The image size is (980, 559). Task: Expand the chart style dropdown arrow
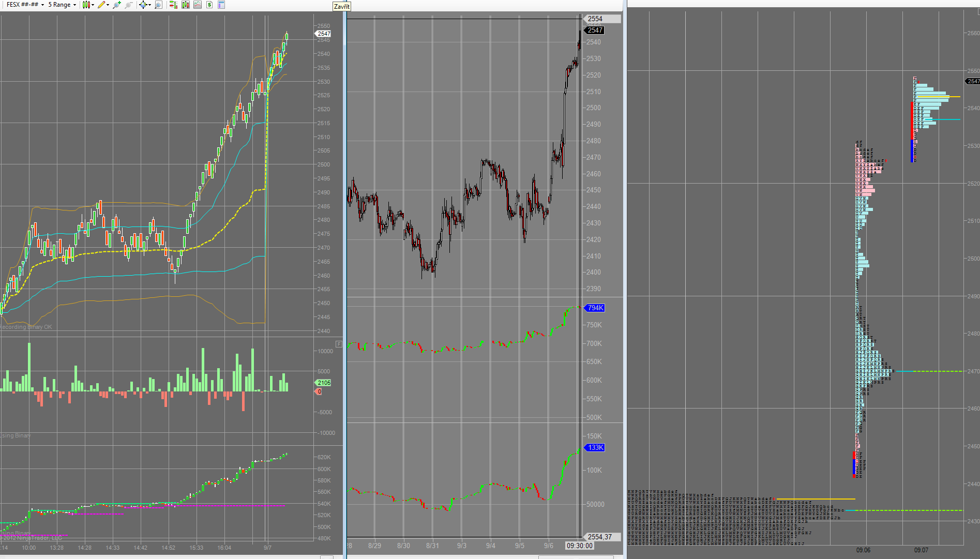pyautogui.click(x=93, y=5)
